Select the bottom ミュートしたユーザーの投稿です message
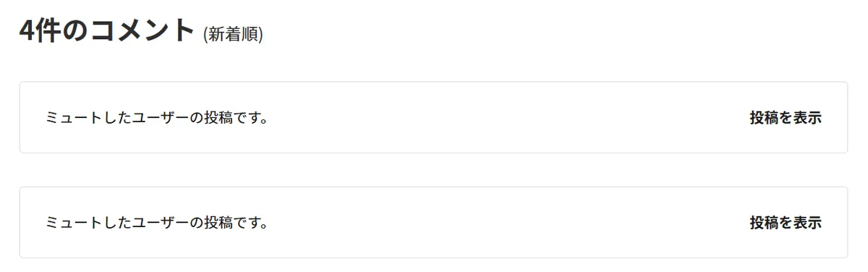This screenshot has height=272, width=868. [157, 223]
